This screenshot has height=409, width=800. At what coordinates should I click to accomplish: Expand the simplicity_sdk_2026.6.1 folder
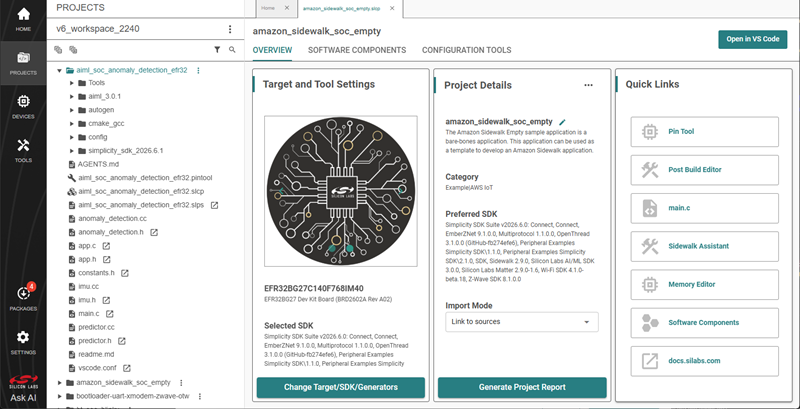pos(72,151)
